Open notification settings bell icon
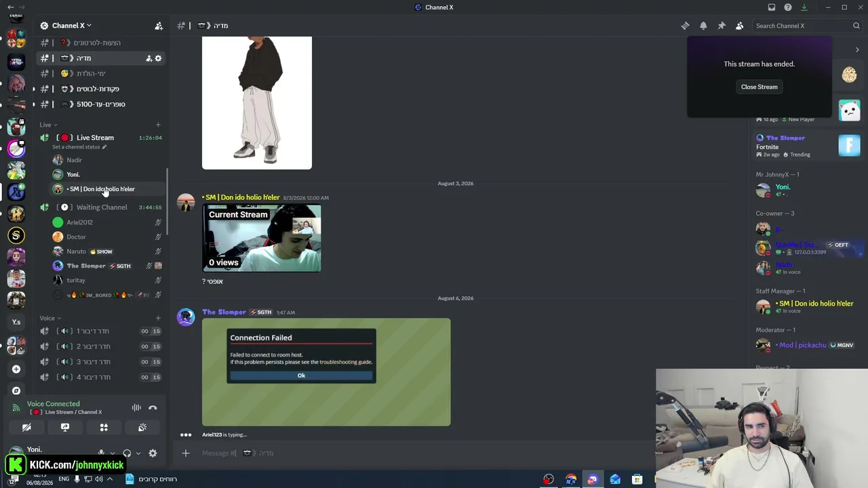Image resolution: width=868 pixels, height=488 pixels. tap(703, 26)
